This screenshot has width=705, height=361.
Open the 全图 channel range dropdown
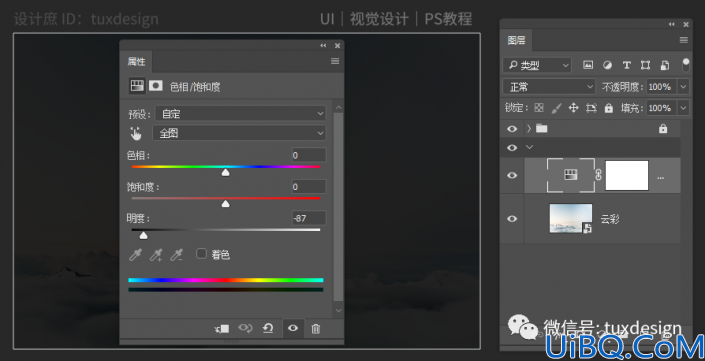pyautogui.click(x=239, y=133)
